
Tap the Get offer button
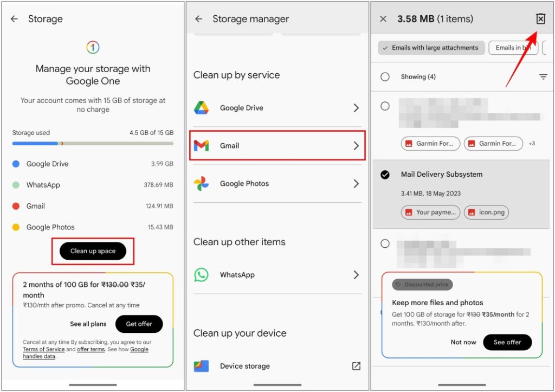click(x=139, y=324)
